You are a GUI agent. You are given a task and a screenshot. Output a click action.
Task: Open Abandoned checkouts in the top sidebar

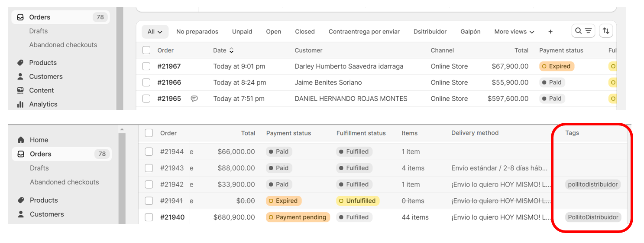pos(63,45)
